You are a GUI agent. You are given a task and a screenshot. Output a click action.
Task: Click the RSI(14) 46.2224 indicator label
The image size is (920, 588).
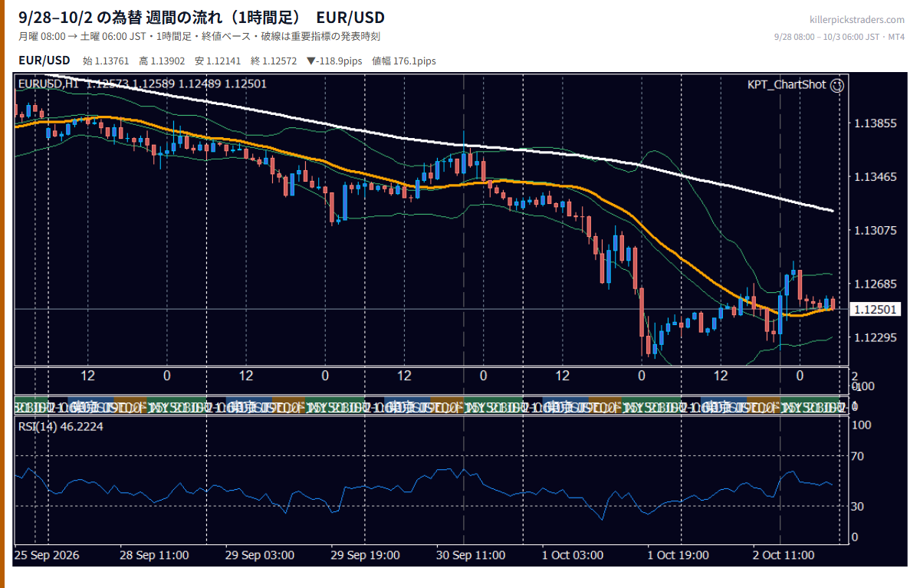(61, 426)
